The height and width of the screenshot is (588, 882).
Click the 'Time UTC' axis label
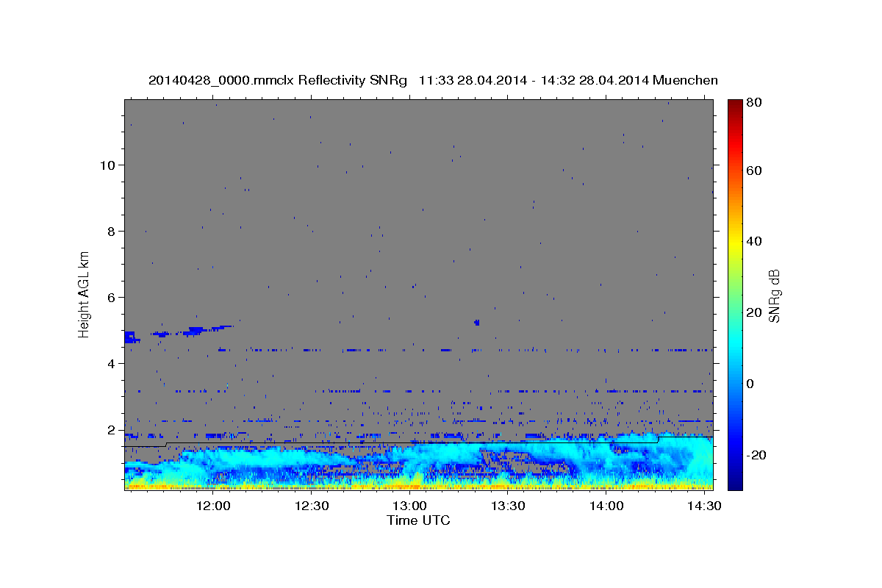[x=418, y=520]
